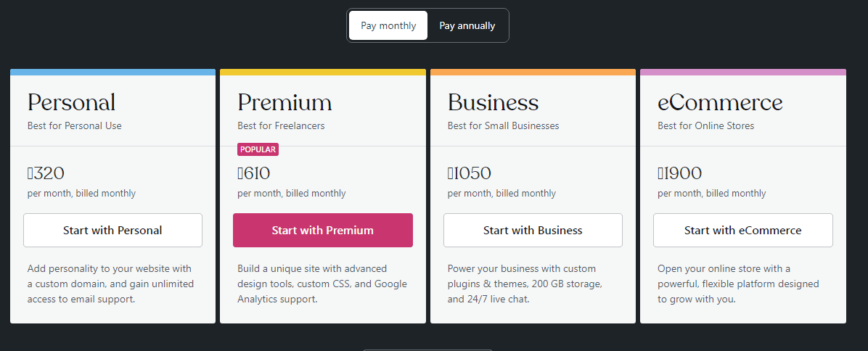This screenshot has height=351, width=868.
Task: Click the Start with Personal button
Action: 112,231
